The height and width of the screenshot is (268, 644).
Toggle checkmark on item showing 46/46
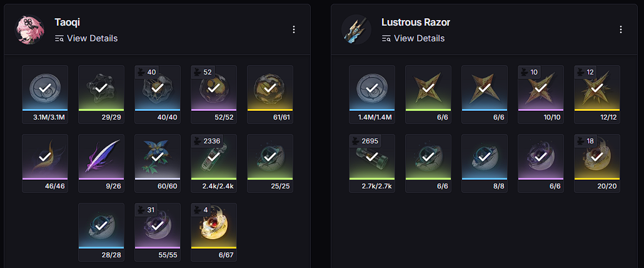45,157
